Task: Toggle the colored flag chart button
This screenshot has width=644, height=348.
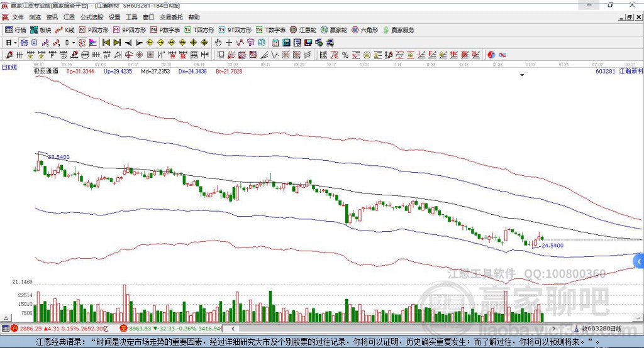Action: point(93,42)
